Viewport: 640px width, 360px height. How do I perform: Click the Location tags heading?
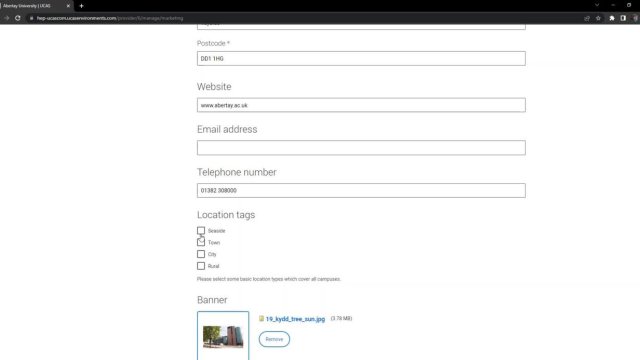(226, 215)
